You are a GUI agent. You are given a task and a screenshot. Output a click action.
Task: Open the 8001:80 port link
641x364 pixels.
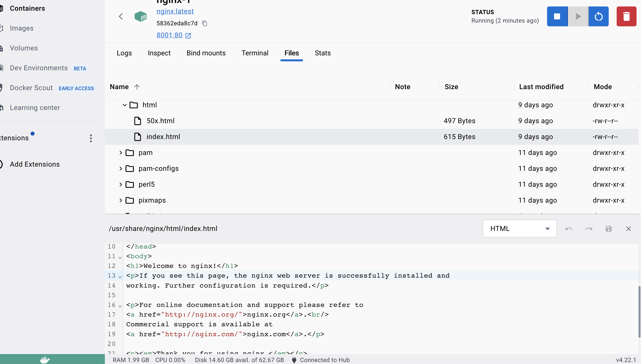click(169, 35)
